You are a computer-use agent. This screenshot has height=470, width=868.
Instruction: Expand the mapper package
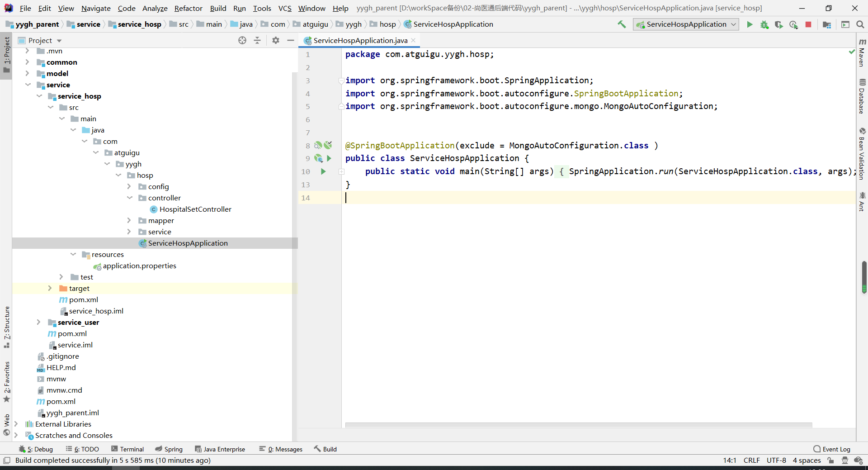pos(129,220)
